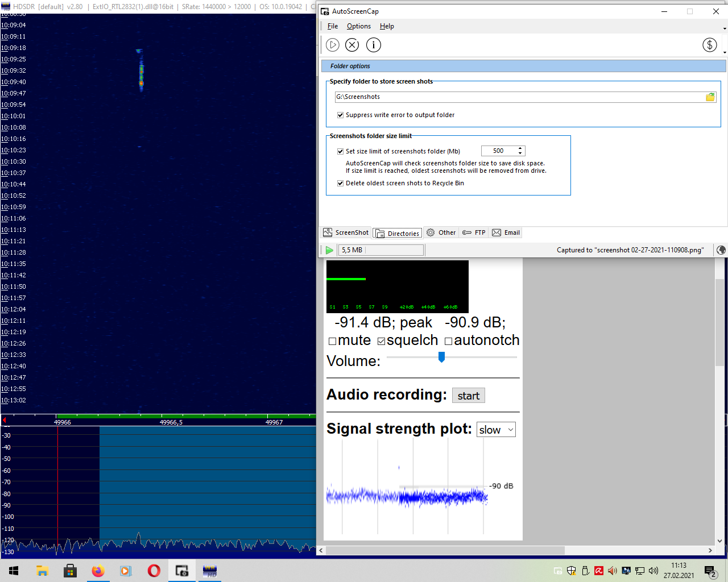Click the 49966,5 frequency scale label
This screenshot has width=728, height=582.
coord(171,422)
